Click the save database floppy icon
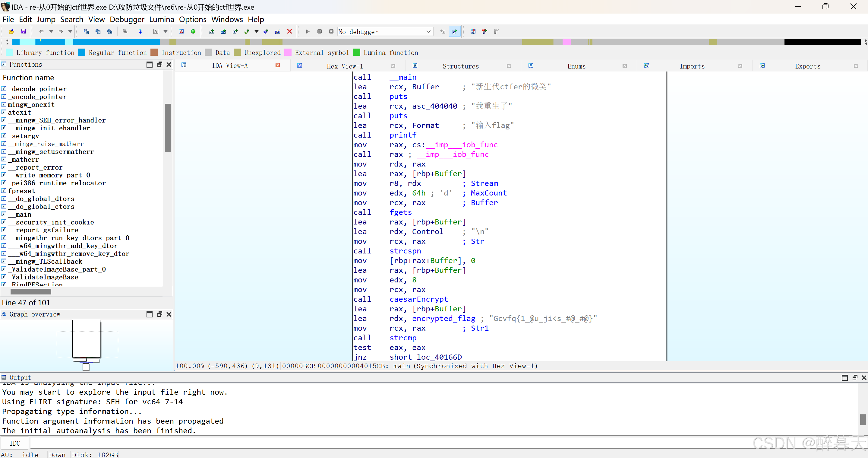The width and height of the screenshot is (868, 458). 23,31
